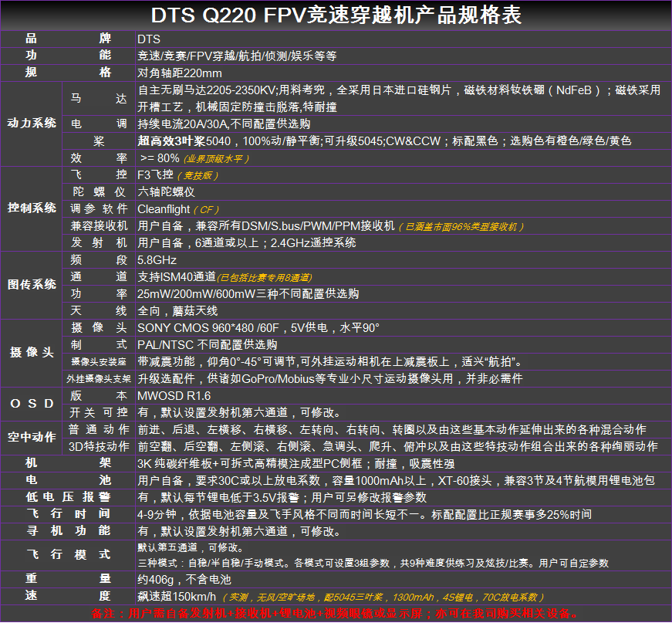Screen dimensions: 672x623
Task: Click the '功能' label in the second row
Action: click(x=68, y=56)
